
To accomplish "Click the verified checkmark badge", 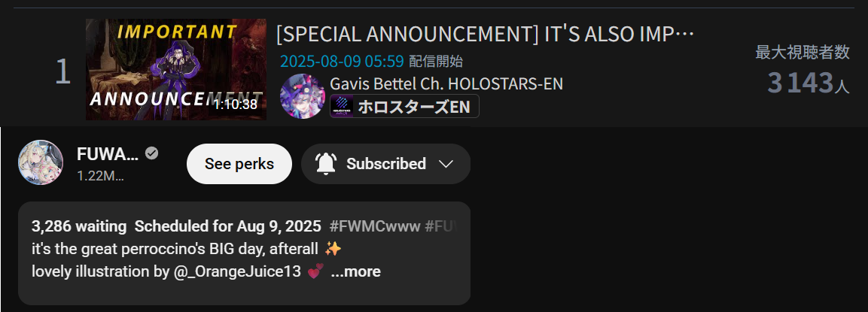I will (x=151, y=154).
